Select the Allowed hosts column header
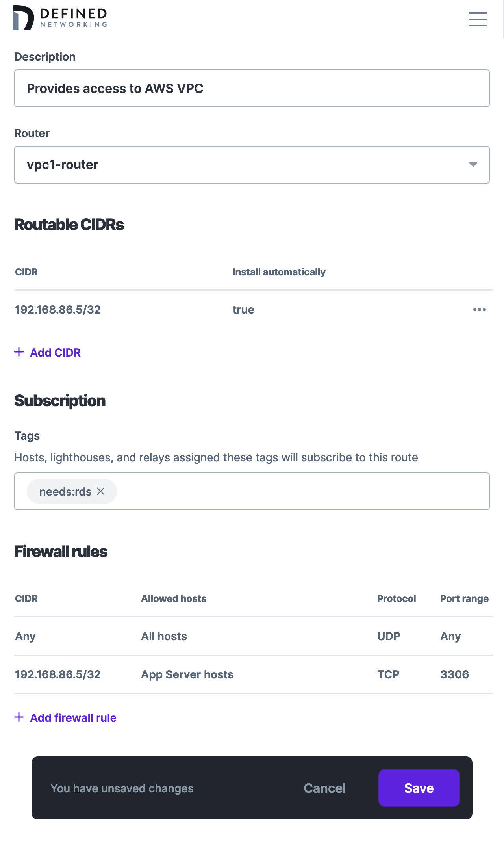Viewport: 504px width, 851px height. (x=173, y=598)
